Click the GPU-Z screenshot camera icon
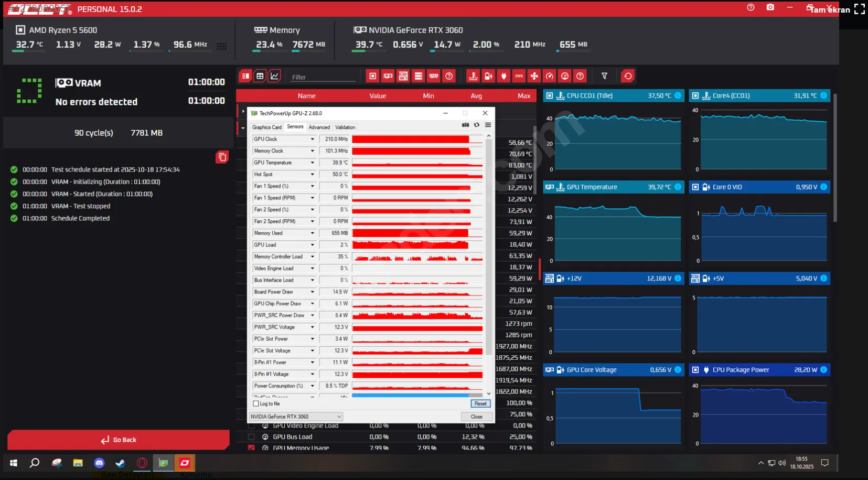The width and height of the screenshot is (868, 480). coord(465,125)
